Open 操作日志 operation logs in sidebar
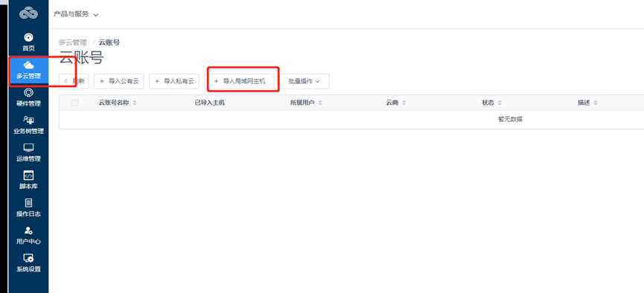 [28, 207]
